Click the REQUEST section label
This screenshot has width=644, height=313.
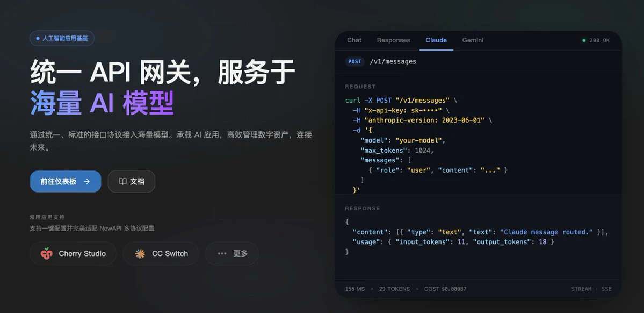tap(360, 87)
